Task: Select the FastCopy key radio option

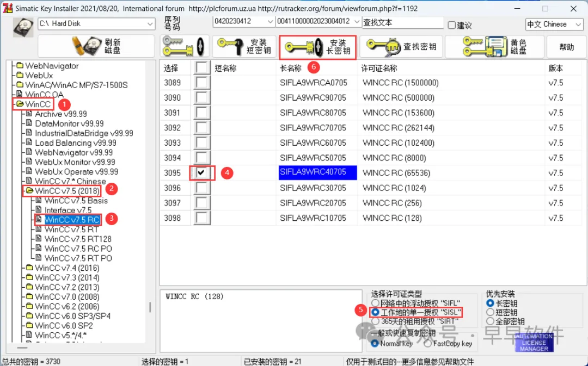Action: click(x=428, y=343)
